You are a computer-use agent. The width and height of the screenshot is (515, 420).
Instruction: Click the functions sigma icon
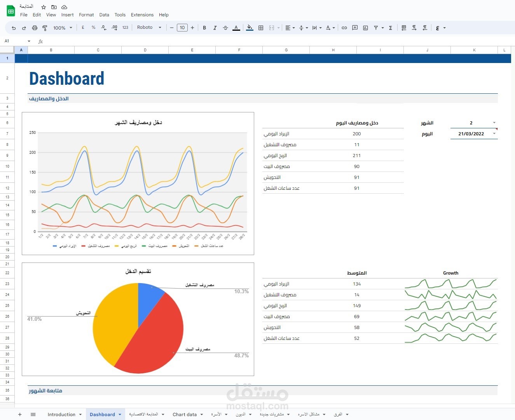pyautogui.click(x=391, y=28)
